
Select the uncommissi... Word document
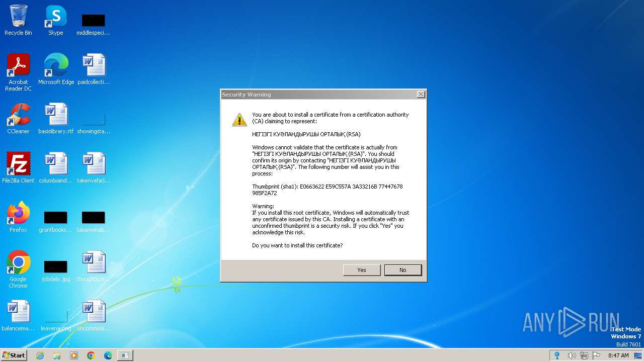(94, 316)
